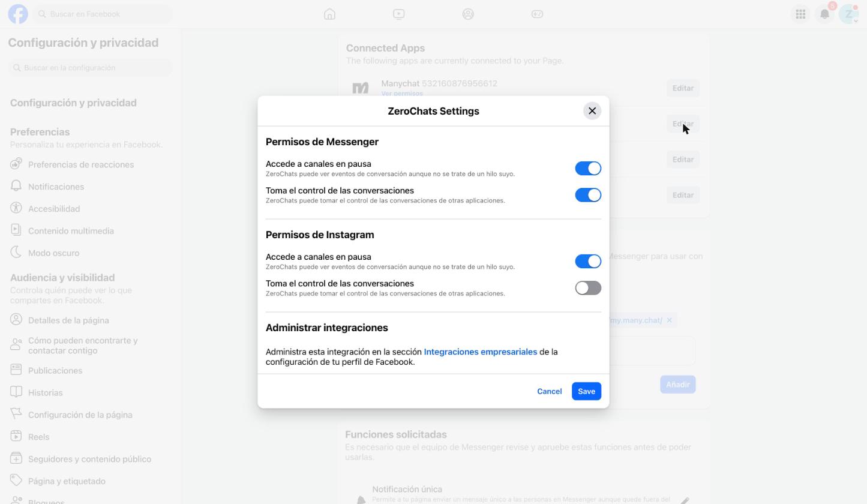The image size is (867, 504).
Task: Save the ZeroChats settings
Action: (x=586, y=391)
